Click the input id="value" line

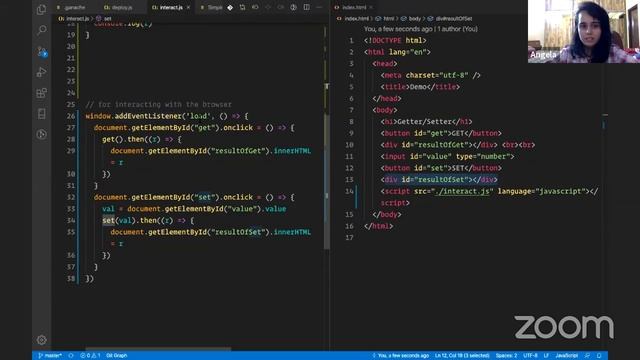tap(447, 156)
